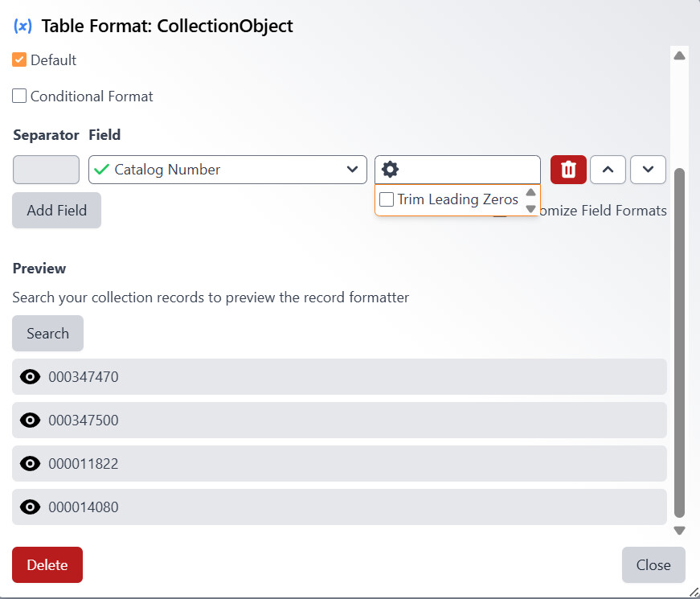Viewport: 700px width, 599px height.
Task: Close the Table Format dialog
Action: [653, 564]
